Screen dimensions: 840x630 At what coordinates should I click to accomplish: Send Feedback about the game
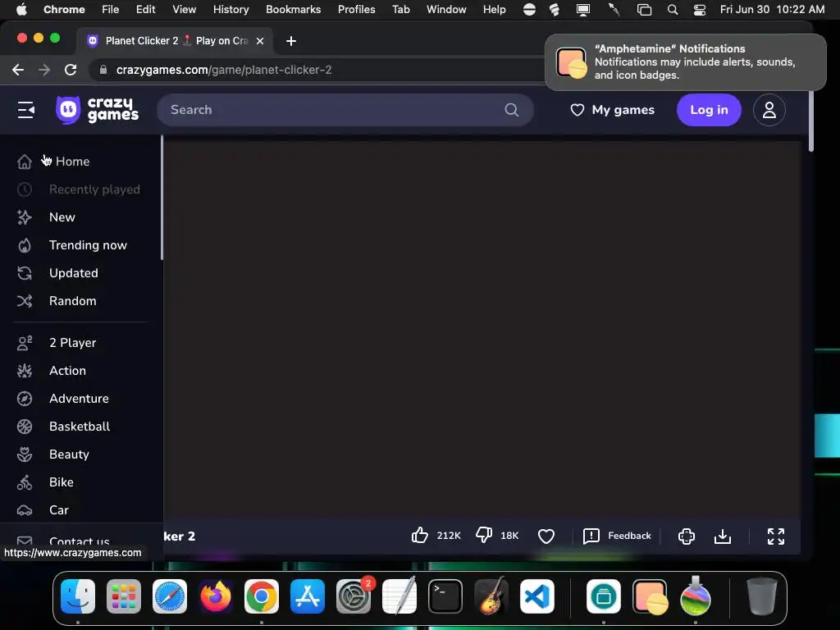pos(617,536)
